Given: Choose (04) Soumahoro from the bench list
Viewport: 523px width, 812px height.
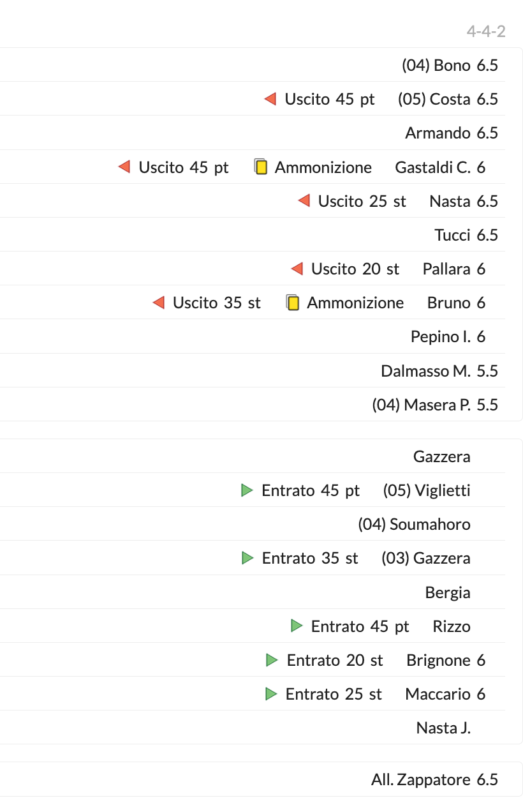Looking at the screenshot, I should tap(414, 525).
